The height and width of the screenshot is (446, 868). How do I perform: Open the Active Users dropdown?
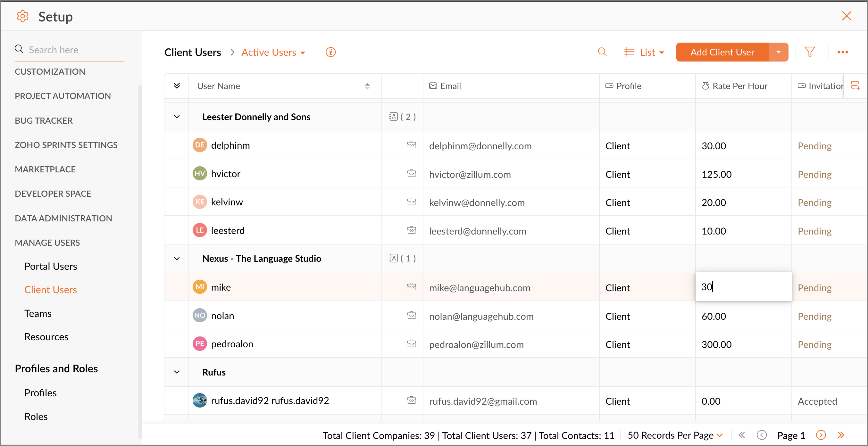click(273, 52)
